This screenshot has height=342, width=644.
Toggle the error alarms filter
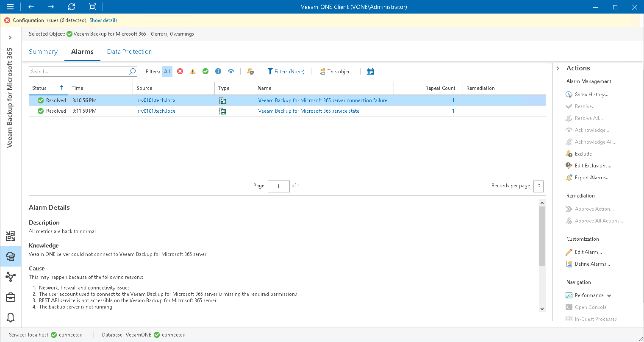180,71
